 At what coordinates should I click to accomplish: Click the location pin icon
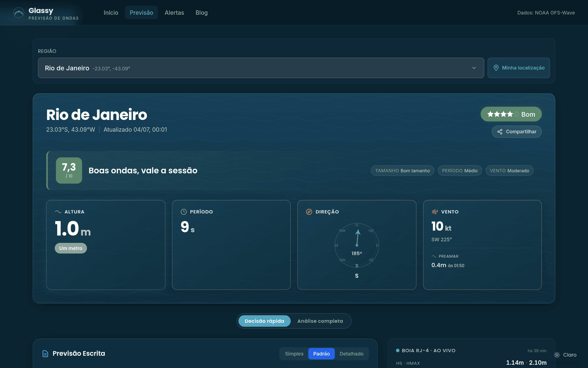tap(496, 68)
